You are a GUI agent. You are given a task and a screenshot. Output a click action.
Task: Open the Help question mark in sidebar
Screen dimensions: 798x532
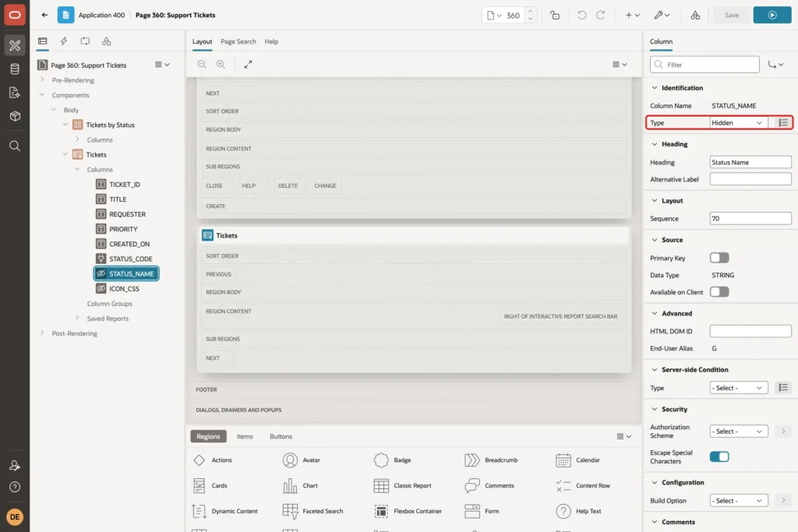point(15,488)
